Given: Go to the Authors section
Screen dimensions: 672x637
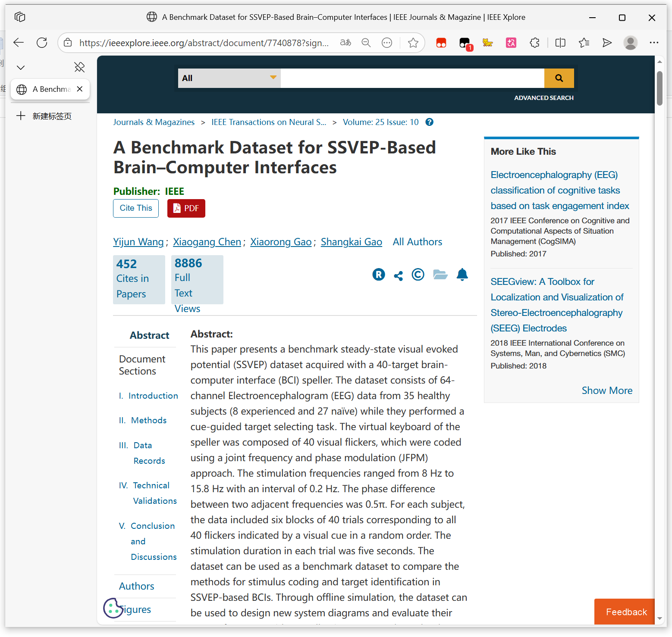Looking at the screenshot, I should (x=137, y=586).
